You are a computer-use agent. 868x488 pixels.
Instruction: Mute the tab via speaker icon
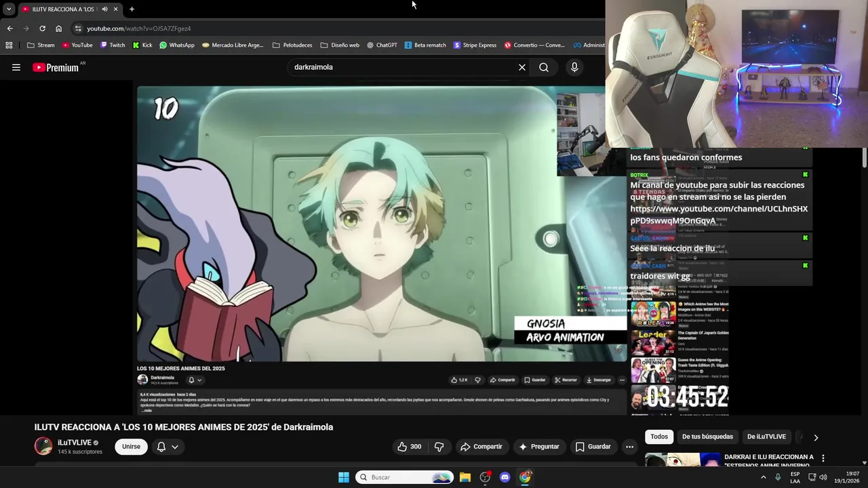(x=104, y=9)
